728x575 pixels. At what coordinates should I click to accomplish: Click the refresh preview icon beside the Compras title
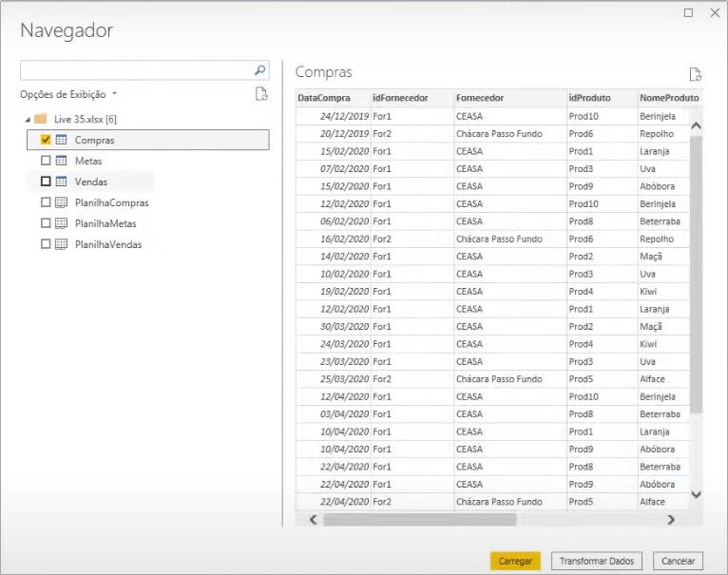click(695, 74)
